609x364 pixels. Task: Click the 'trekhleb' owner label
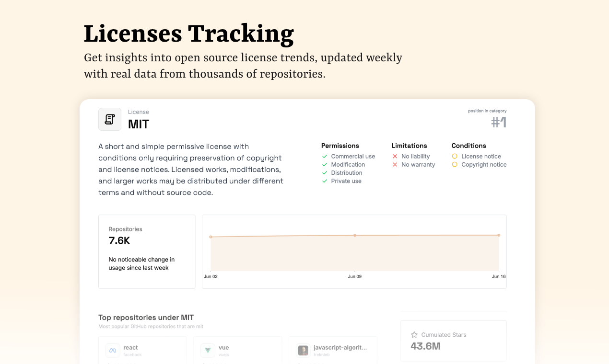pos(321,355)
